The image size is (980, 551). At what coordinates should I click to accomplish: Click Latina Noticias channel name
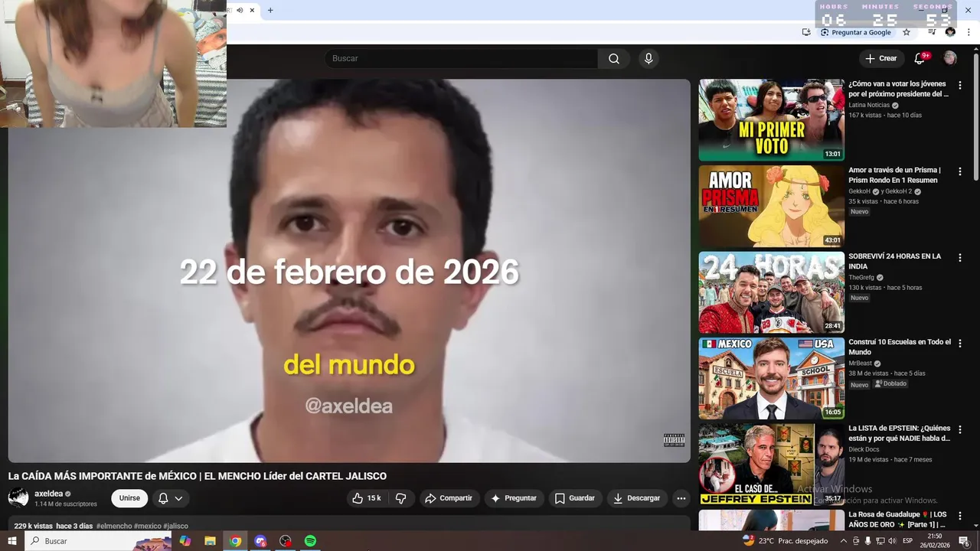869,105
